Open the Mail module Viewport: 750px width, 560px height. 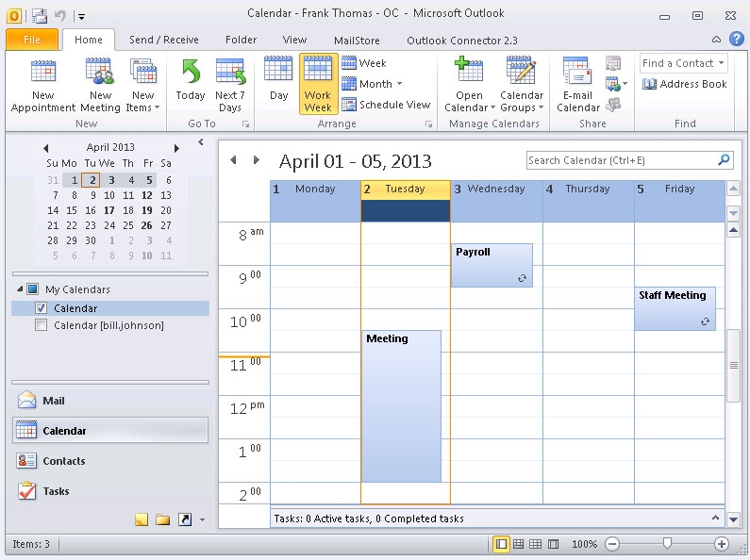(110, 401)
